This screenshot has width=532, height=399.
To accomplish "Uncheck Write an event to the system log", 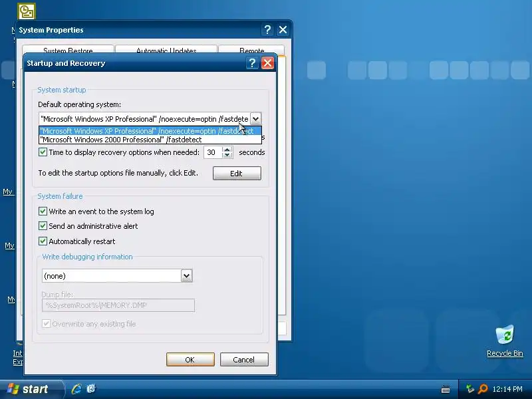I will click(x=43, y=211).
